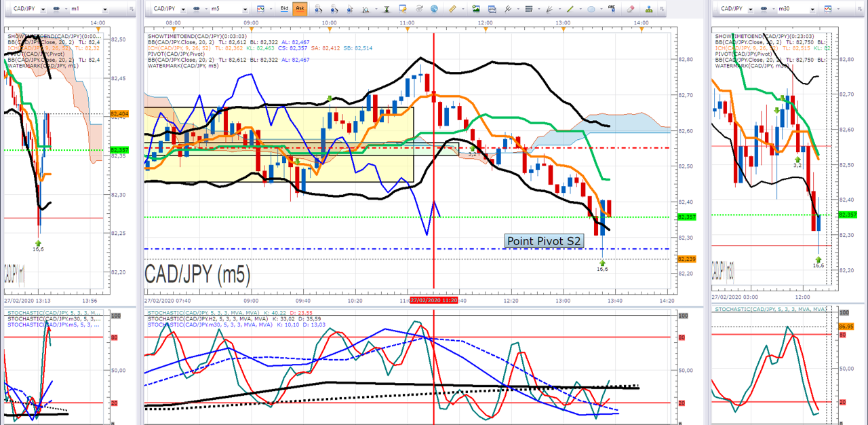Select the WATERMARK(CAD/JPY, m5) indicator label
Viewport: 868px width, 425px height.
tap(183, 66)
